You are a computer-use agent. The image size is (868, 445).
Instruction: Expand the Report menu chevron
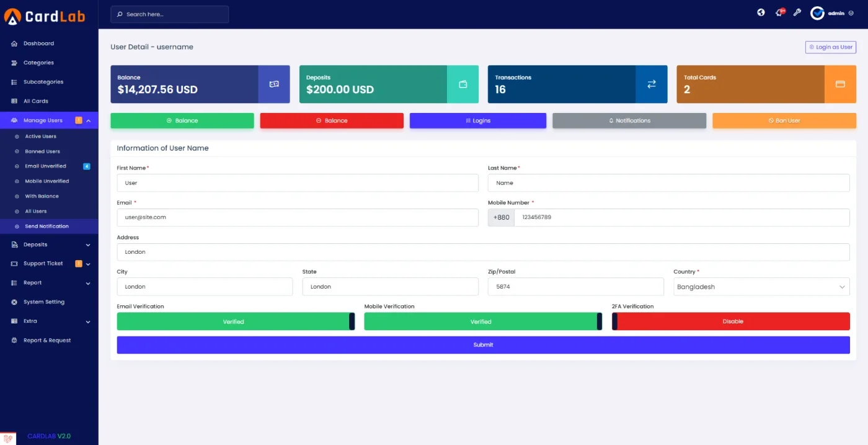[88, 284]
